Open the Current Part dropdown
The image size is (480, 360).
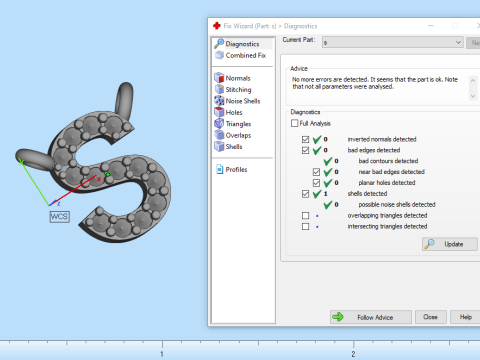pos(393,42)
